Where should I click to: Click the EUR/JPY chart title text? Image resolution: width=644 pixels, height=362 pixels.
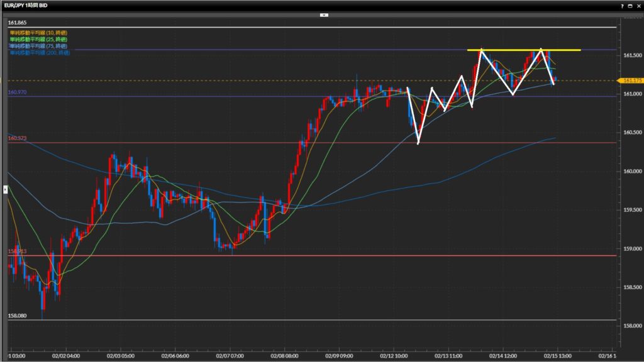[x=25, y=5]
